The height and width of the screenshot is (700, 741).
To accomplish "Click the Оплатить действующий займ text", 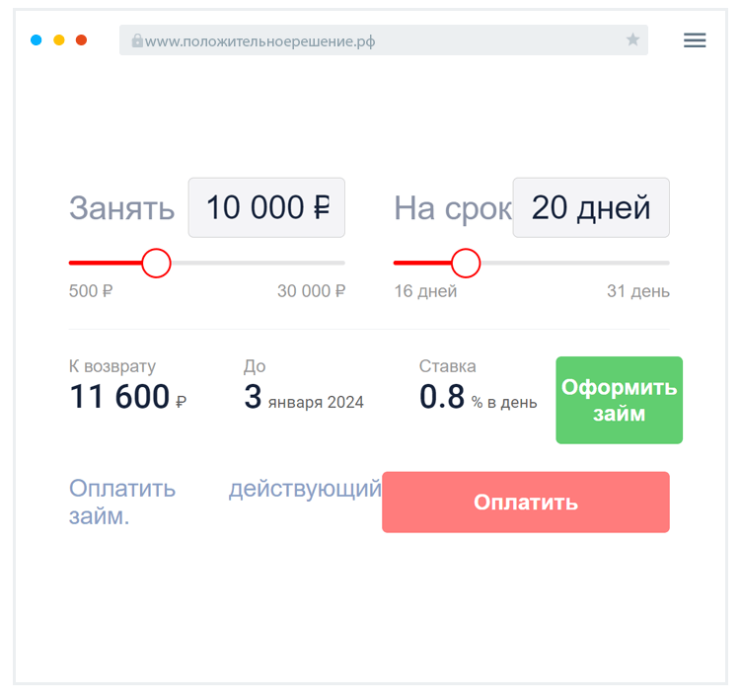I will (225, 503).
